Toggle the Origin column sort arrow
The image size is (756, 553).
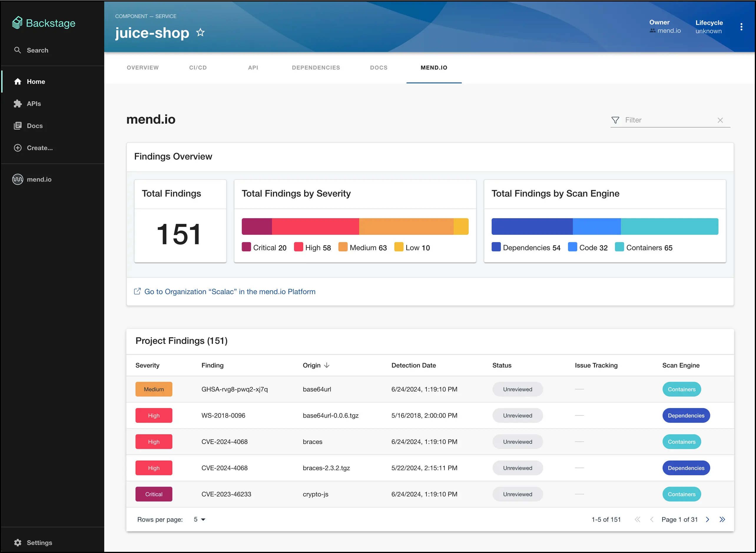tap(327, 365)
